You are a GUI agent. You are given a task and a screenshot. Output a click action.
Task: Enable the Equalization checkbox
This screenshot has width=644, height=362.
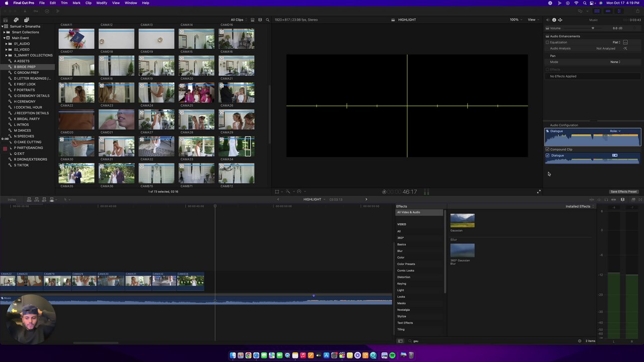[547, 42]
